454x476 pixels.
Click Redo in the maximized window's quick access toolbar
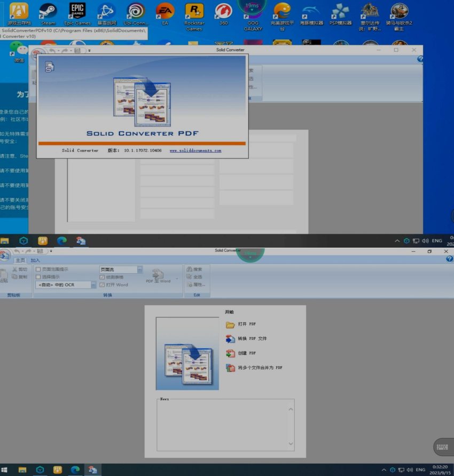pyautogui.click(x=28, y=251)
